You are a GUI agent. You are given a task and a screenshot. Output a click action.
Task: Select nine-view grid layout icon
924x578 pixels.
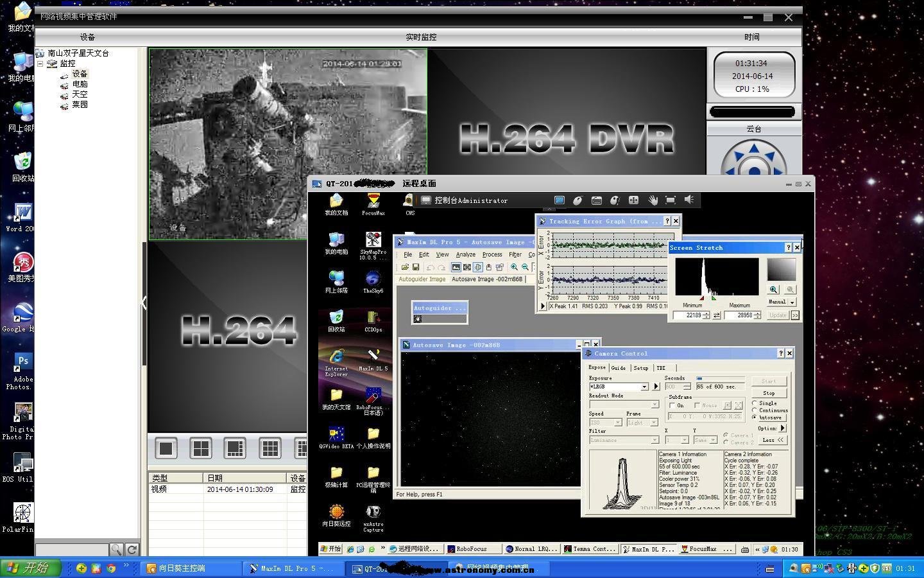click(x=270, y=448)
